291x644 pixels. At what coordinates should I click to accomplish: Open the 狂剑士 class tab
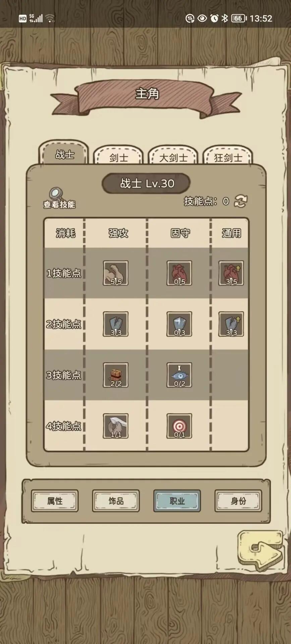pyautogui.click(x=228, y=155)
